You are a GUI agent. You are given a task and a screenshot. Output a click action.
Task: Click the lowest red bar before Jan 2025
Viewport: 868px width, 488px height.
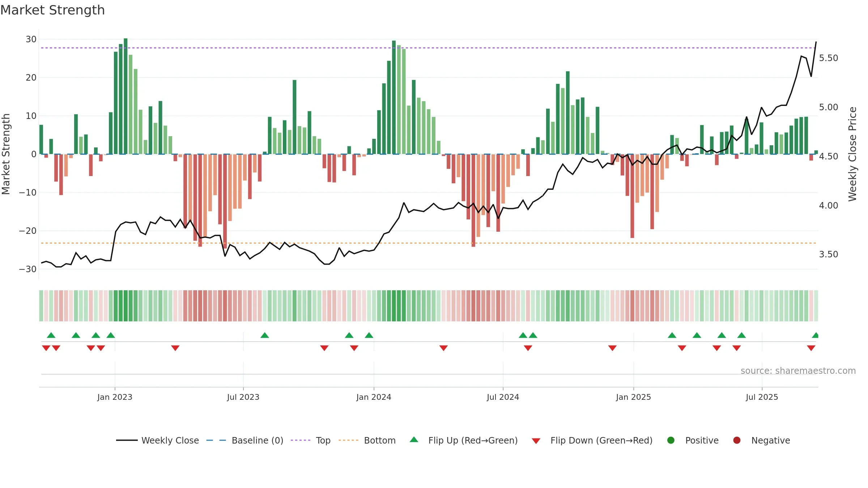632,196
